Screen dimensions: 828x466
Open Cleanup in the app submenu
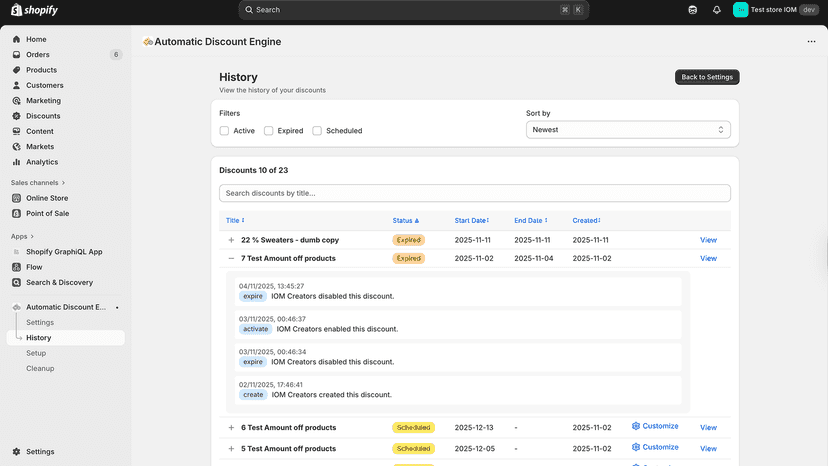pos(40,368)
